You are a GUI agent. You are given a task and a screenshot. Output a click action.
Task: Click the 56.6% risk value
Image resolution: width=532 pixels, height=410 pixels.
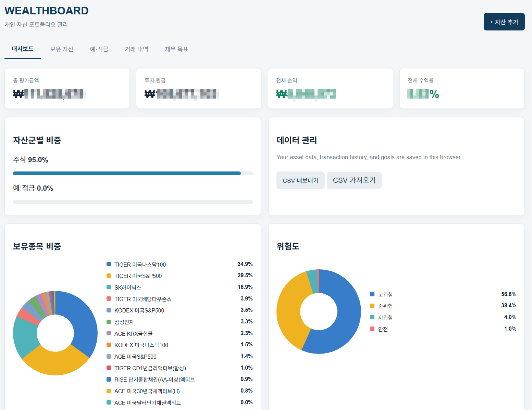[509, 294]
